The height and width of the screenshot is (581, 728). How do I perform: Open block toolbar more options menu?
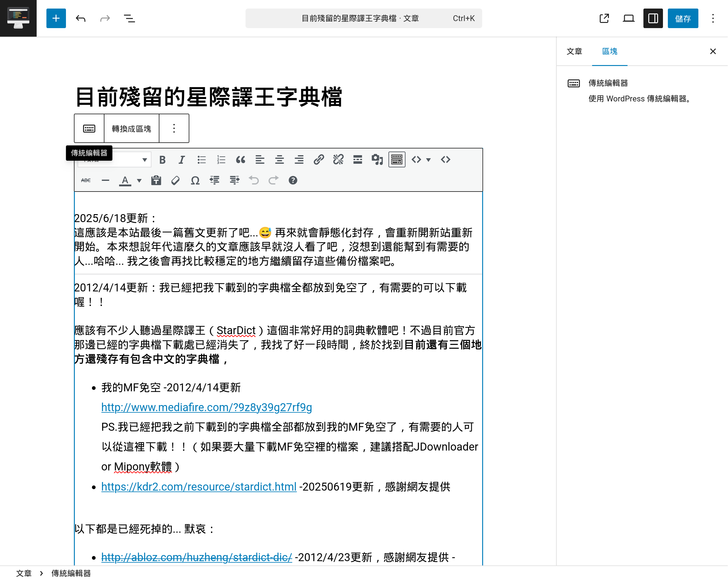(174, 129)
